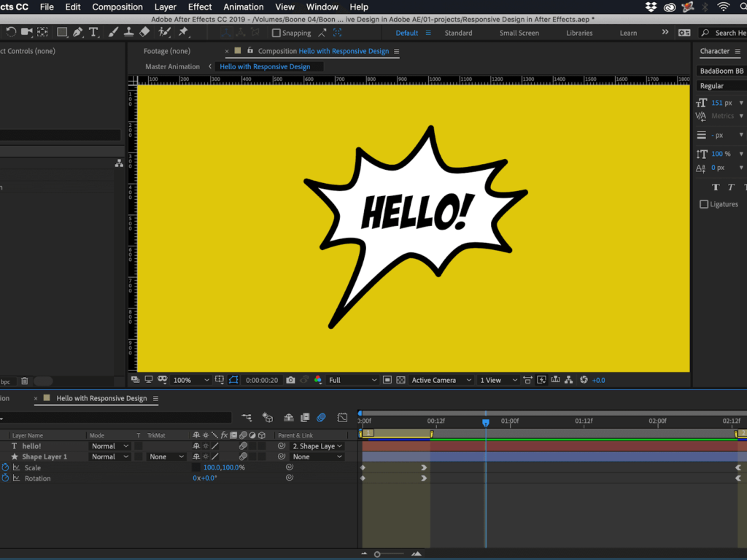Activate the Eraser tool
This screenshot has width=747, height=560.
[144, 33]
